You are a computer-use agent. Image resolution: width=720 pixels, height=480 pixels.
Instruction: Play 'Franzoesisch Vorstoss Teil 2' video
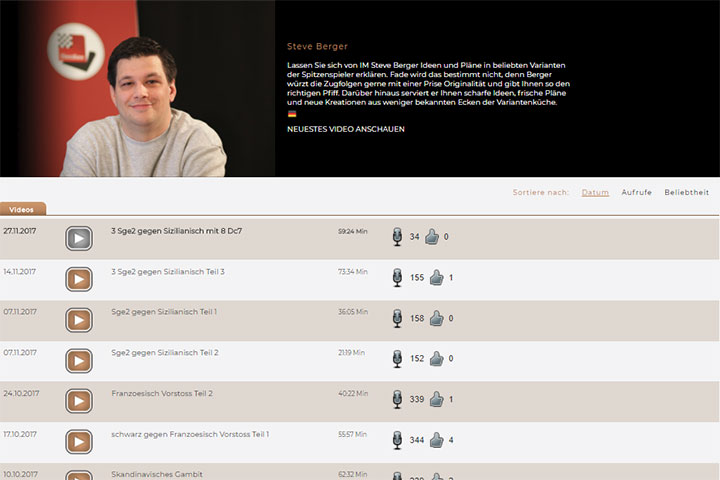pos(79,401)
